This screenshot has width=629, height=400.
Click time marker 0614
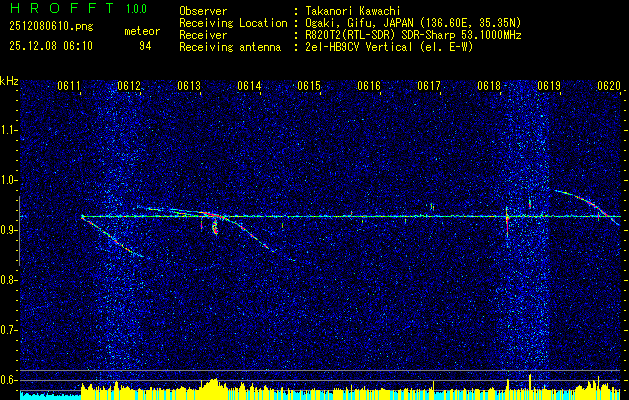(249, 86)
